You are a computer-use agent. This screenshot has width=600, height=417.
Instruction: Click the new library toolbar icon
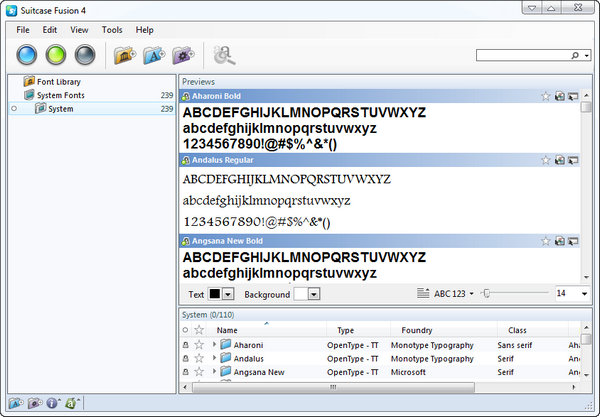[125, 54]
